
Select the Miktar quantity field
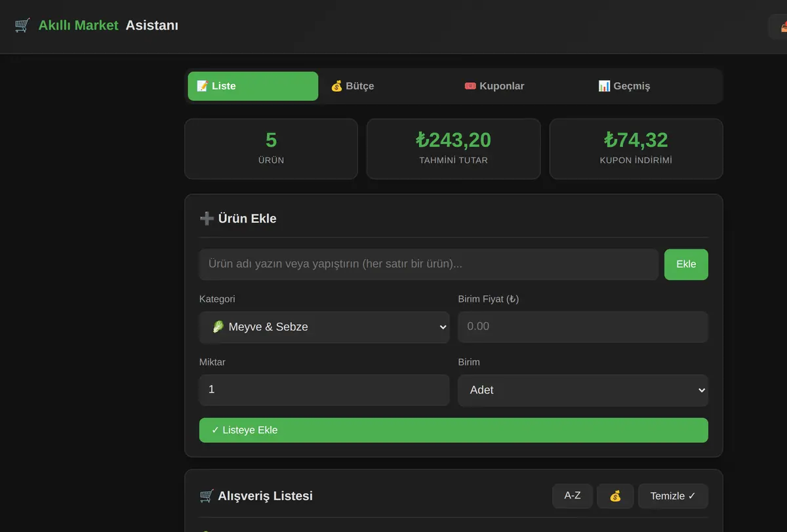pos(324,390)
